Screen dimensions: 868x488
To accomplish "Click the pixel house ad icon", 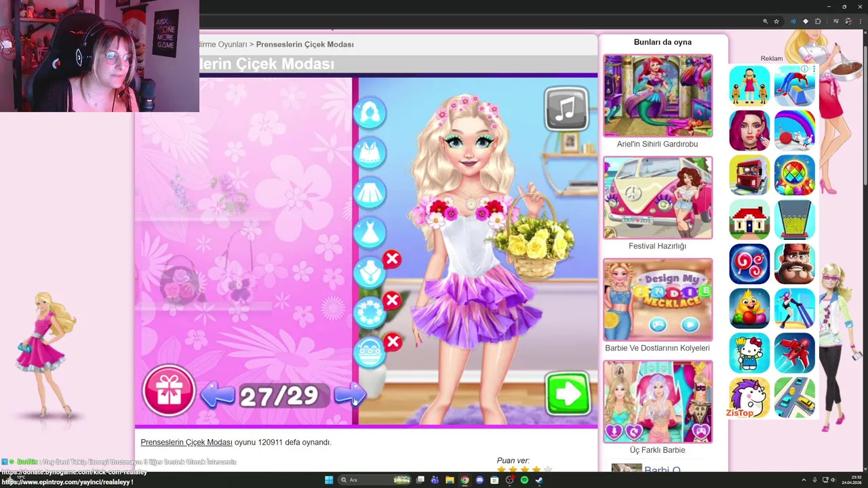I will 749,220.
